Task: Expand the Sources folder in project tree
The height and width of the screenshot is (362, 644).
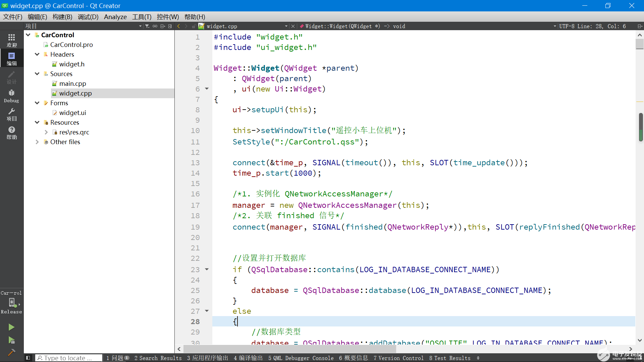Action: point(38,73)
